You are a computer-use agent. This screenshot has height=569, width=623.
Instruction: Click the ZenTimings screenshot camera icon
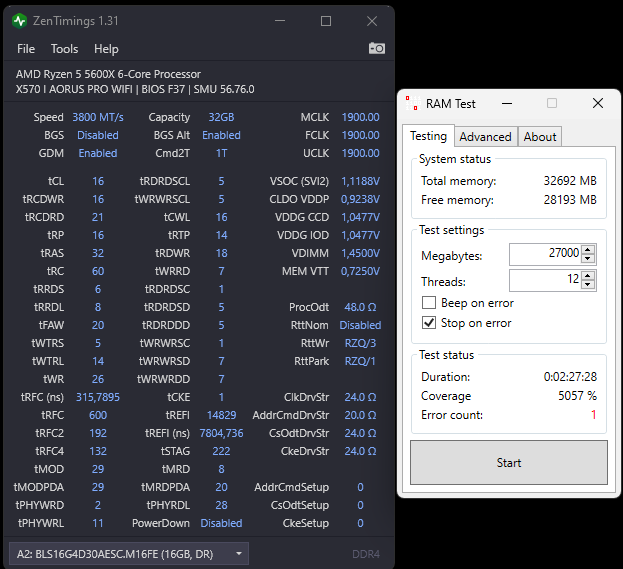click(x=377, y=48)
